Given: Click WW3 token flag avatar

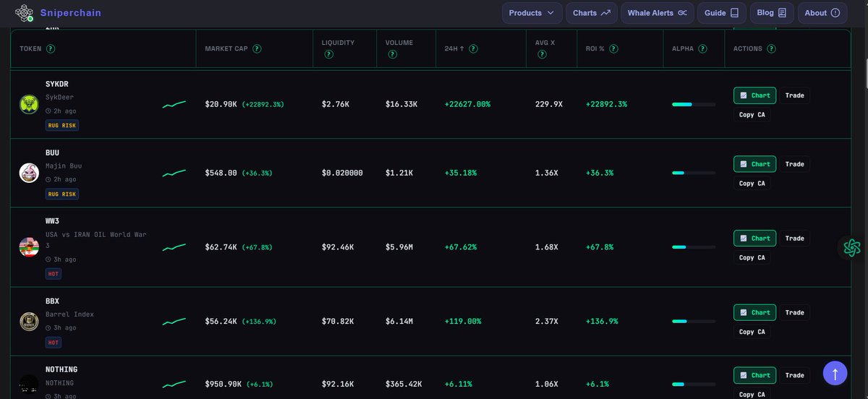Looking at the screenshot, I should [x=29, y=247].
